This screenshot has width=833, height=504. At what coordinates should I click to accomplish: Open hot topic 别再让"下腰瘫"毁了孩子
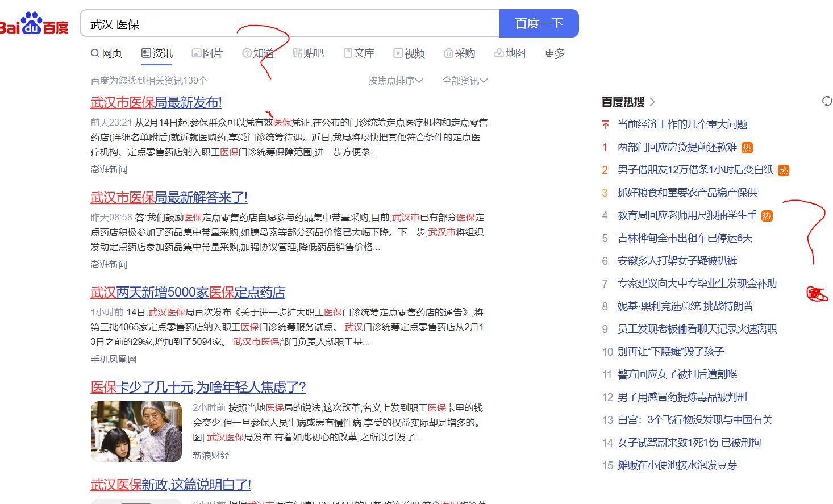tap(670, 352)
